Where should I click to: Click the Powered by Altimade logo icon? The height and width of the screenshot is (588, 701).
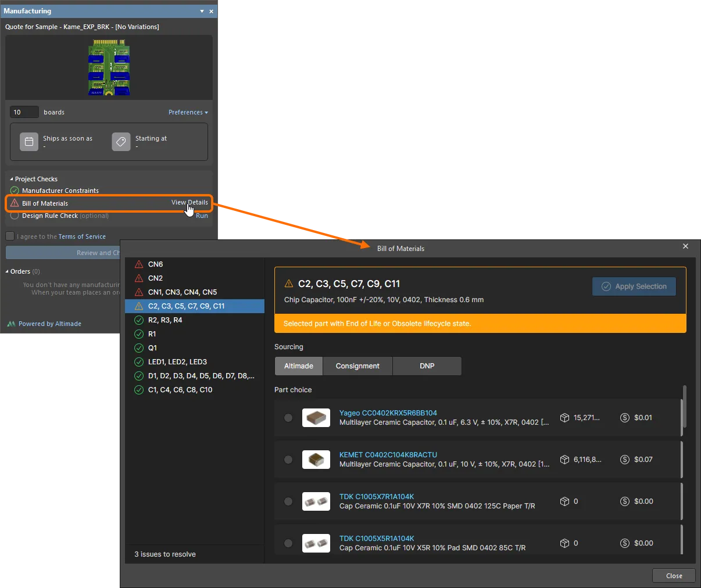(x=10, y=324)
